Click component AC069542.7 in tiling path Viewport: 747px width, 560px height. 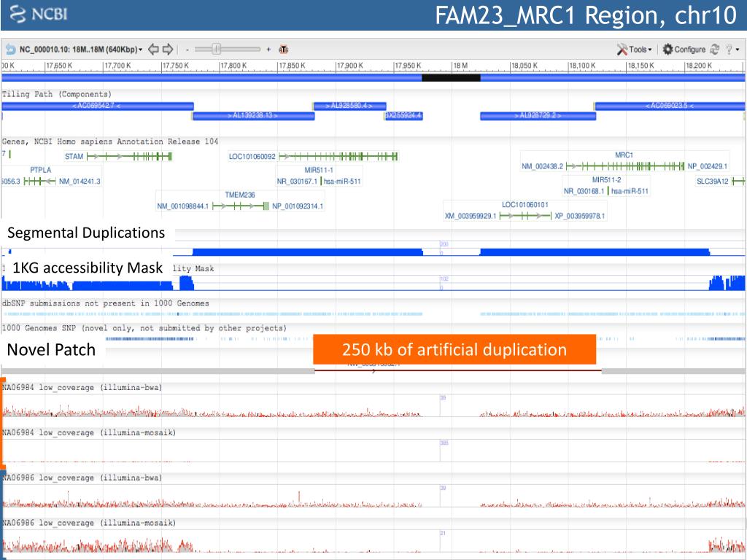(97, 106)
